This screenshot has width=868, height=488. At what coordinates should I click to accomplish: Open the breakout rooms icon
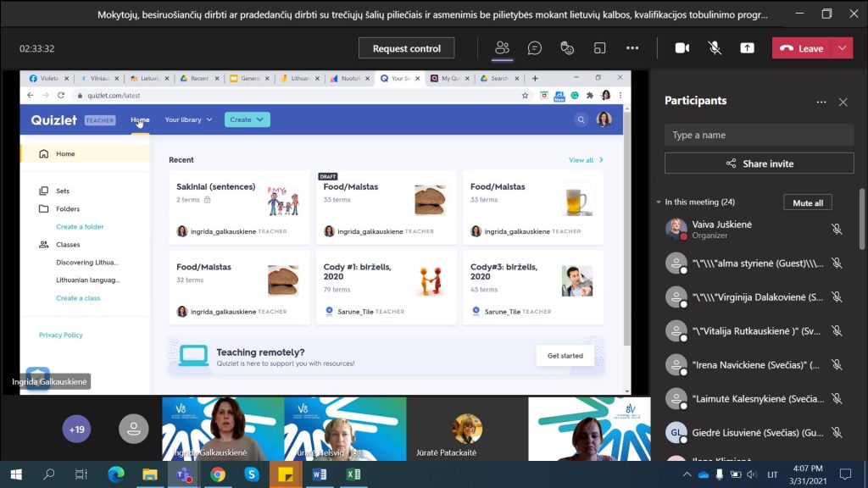point(600,48)
